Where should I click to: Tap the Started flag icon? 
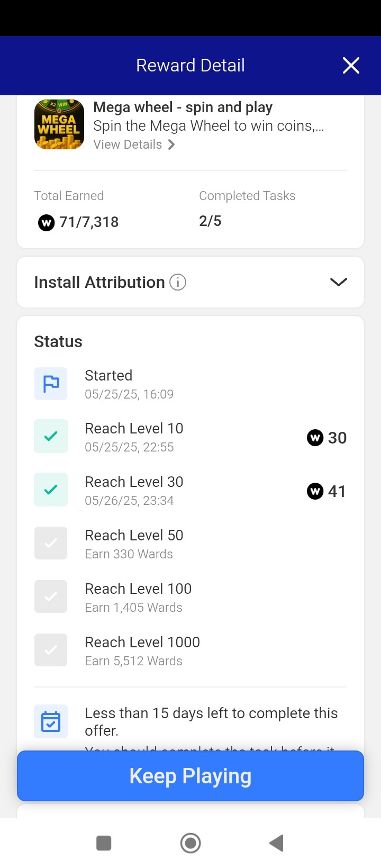point(51,384)
